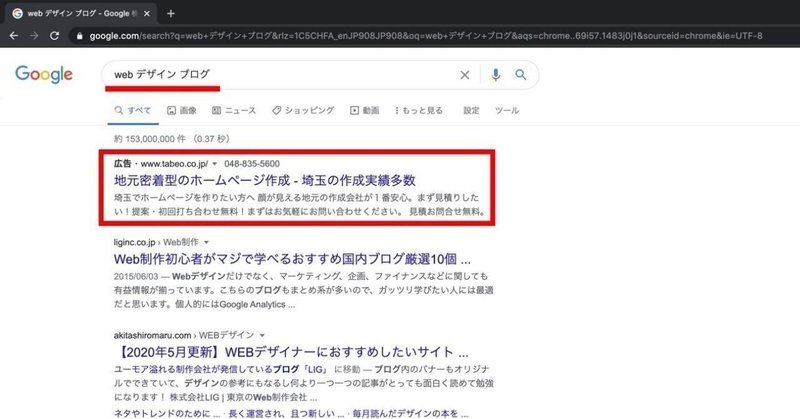Click the ユーモア溢れる制作会社が発信している snippet link
Viewport: 800px width, 419px height.
tap(221, 369)
